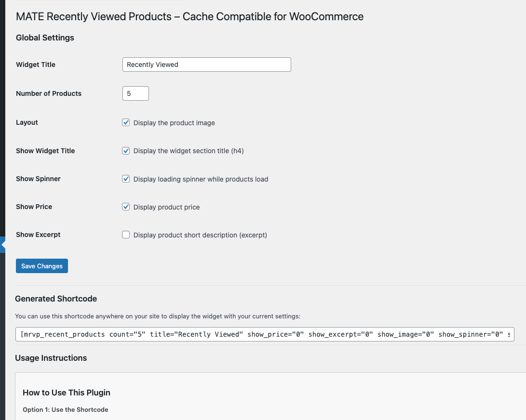Click the Generated Shortcode heading
Image resolution: width=526 pixels, height=420 pixels.
[x=56, y=299]
